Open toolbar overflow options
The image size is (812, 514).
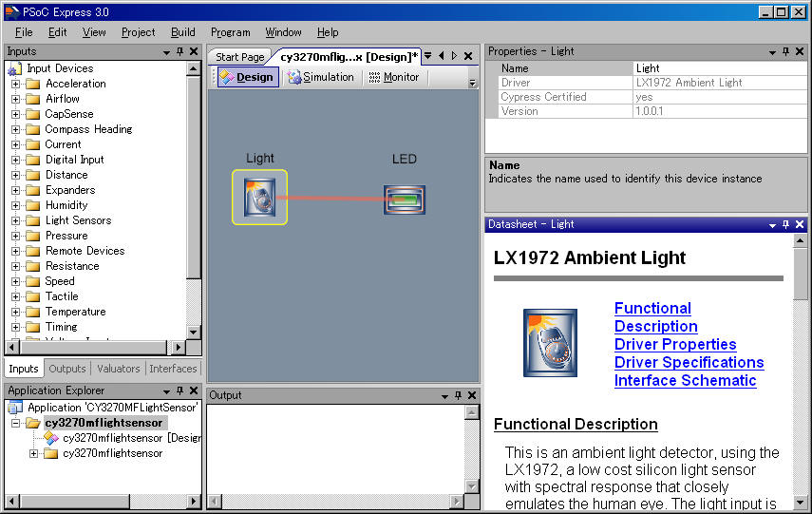(x=472, y=83)
